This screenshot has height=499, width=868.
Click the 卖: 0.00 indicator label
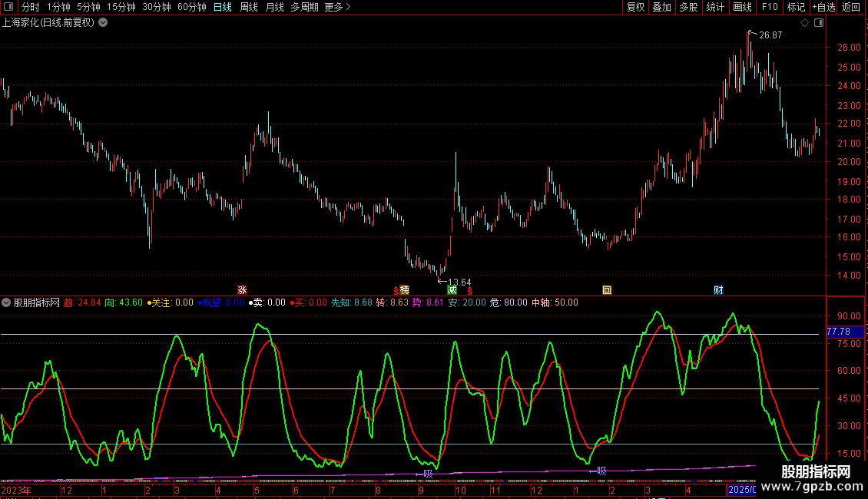point(267,302)
